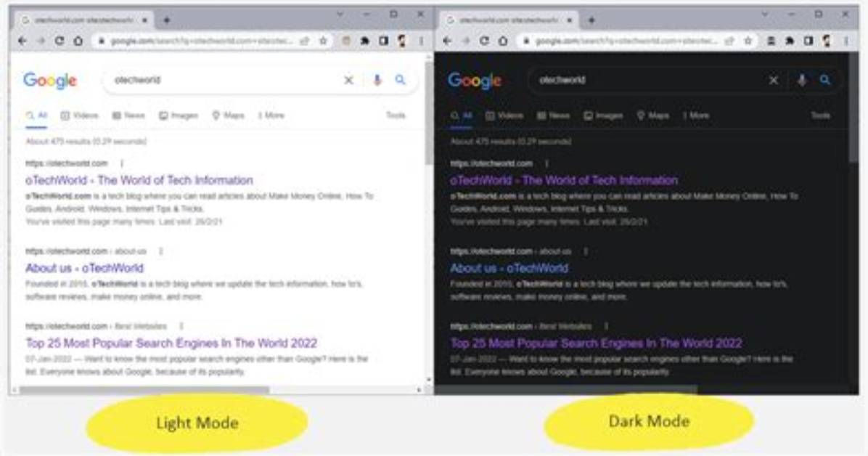
Task: Click Google logo in dark mode window
Action: tap(475, 81)
